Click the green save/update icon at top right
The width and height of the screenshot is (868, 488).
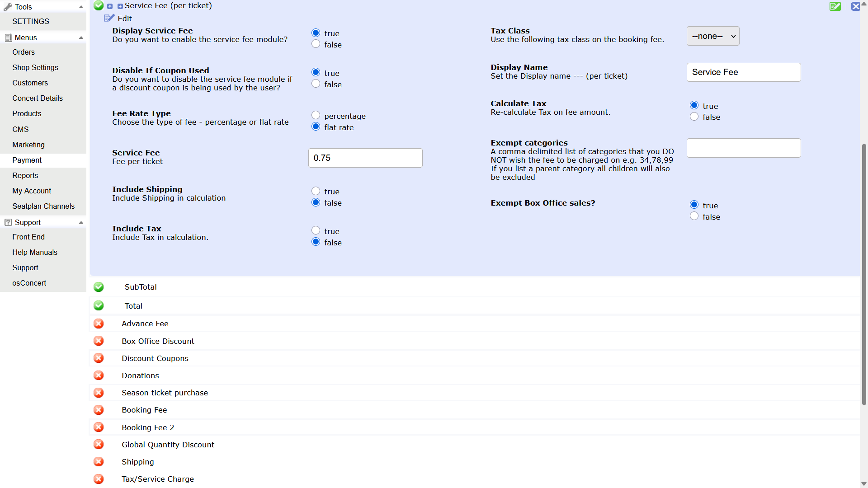pyautogui.click(x=835, y=6)
